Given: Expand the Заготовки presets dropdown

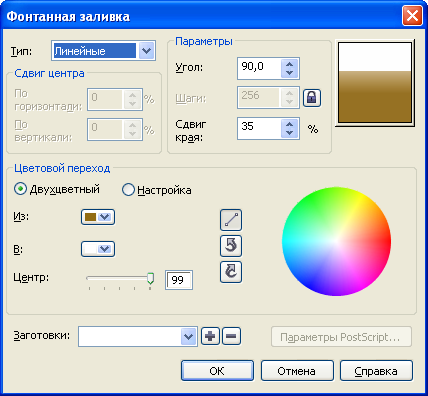Looking at the screenshot, I should [x=189, y=336].
